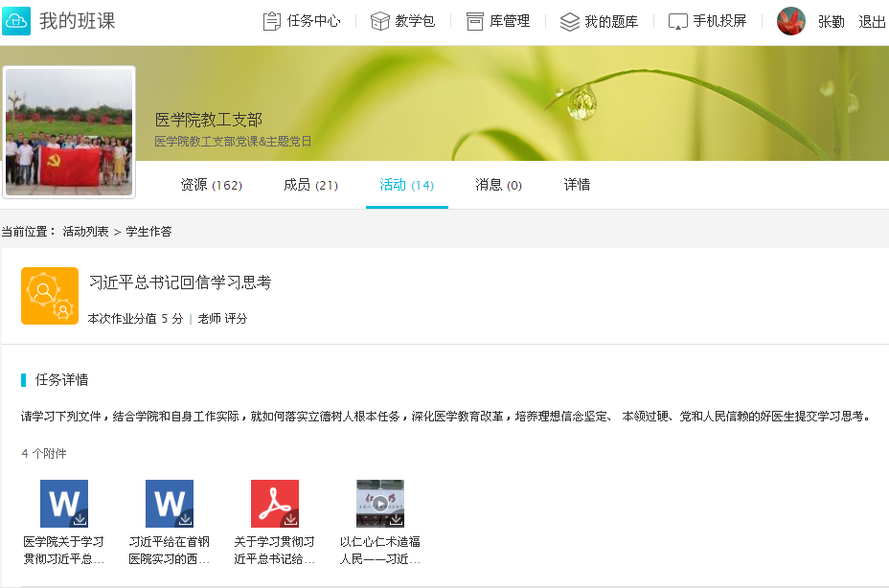Play the video attachment 以仁心仁术造福人民
This screenshot has height=588, width=889.
tap(380, 504)
